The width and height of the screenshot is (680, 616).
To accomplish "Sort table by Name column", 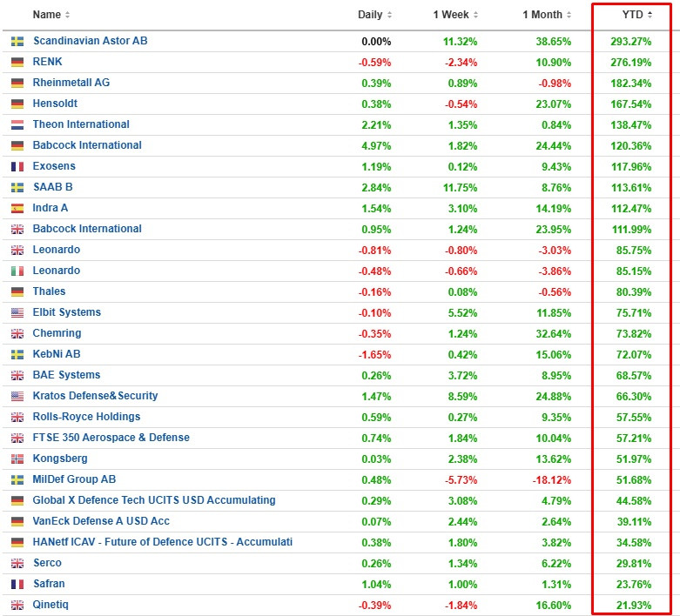I will pos(50,15).
